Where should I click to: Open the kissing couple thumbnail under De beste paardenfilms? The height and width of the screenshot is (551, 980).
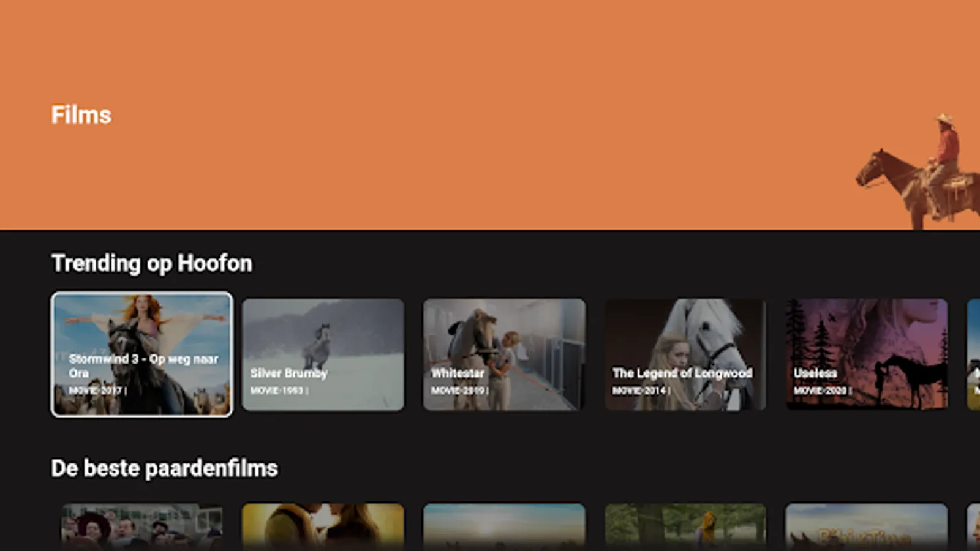[323, 527]
